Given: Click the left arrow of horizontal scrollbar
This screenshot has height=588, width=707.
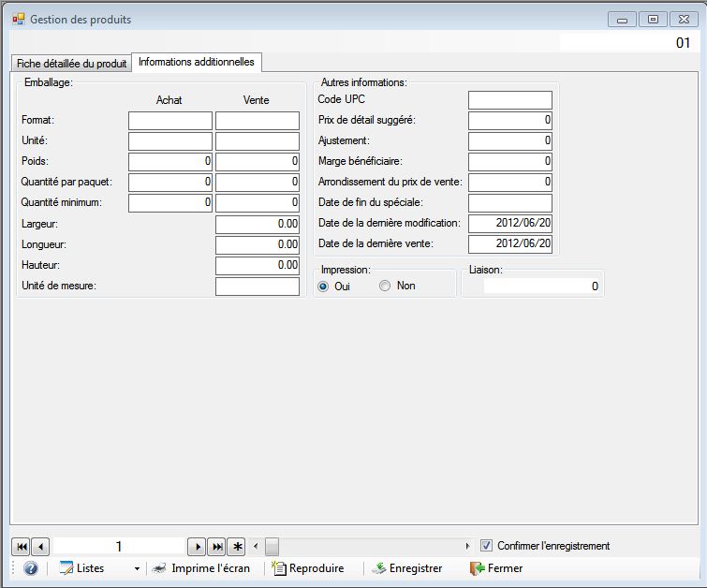Looking at the screenshot, I should tap(257, 546).
